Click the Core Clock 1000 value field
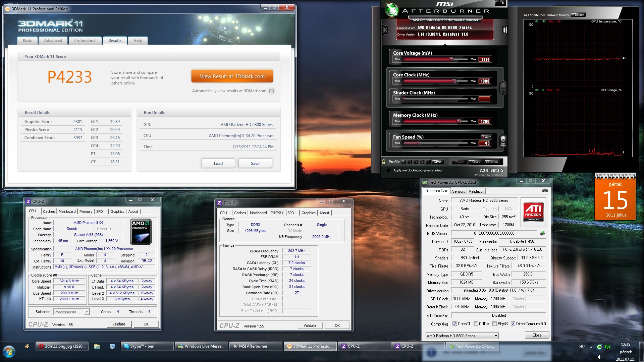Image resolution: width=644 pixels, height=362 pixels. coord(485,81)
